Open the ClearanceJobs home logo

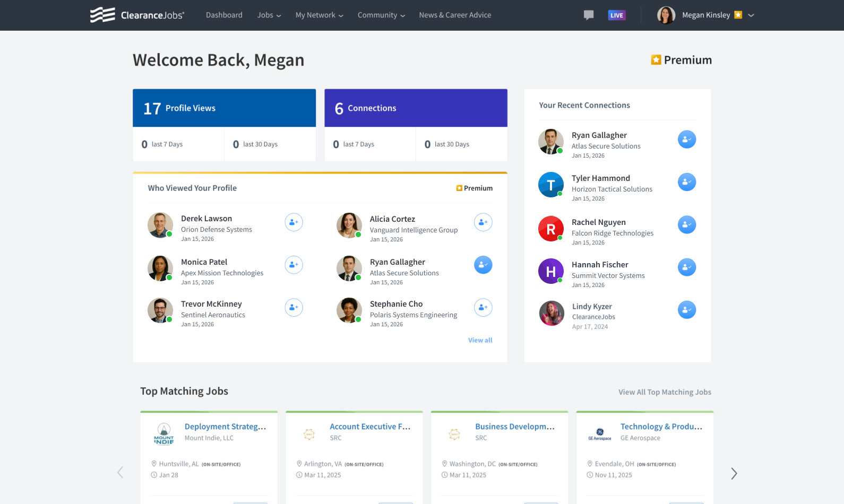[x=137, y=15]
